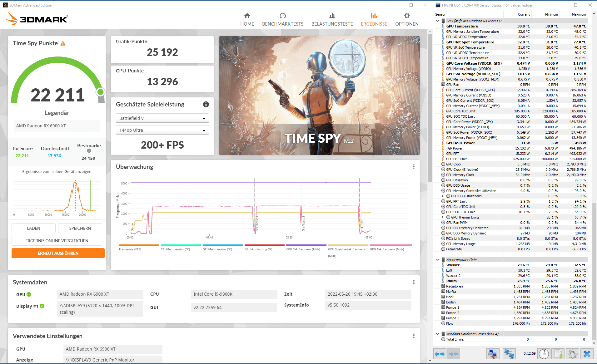Viewport: 597px width, 364px height.
Task: Click ERGEBNIS ONLINE VERGLEICHEN button
Action: tap(57, 241)
